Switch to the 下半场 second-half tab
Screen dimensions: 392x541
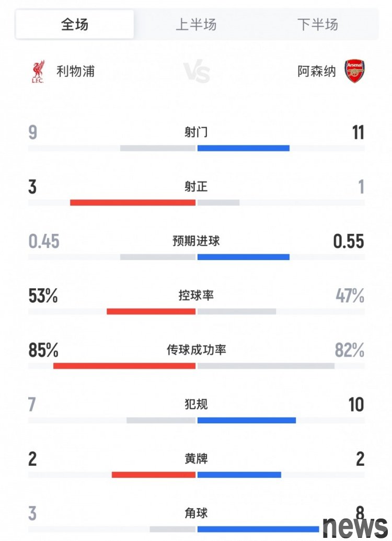[x=318, y=25]
